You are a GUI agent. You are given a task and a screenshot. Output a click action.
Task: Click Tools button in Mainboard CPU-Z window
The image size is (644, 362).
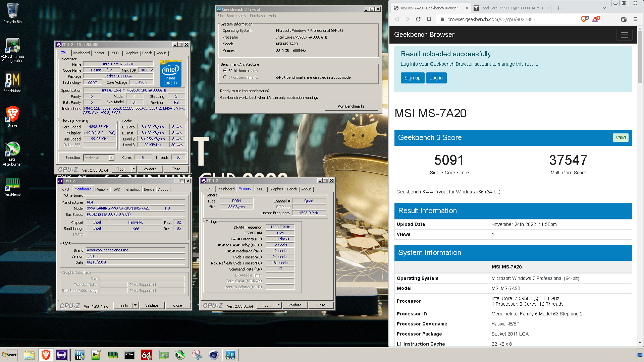[x=123, y=305]
